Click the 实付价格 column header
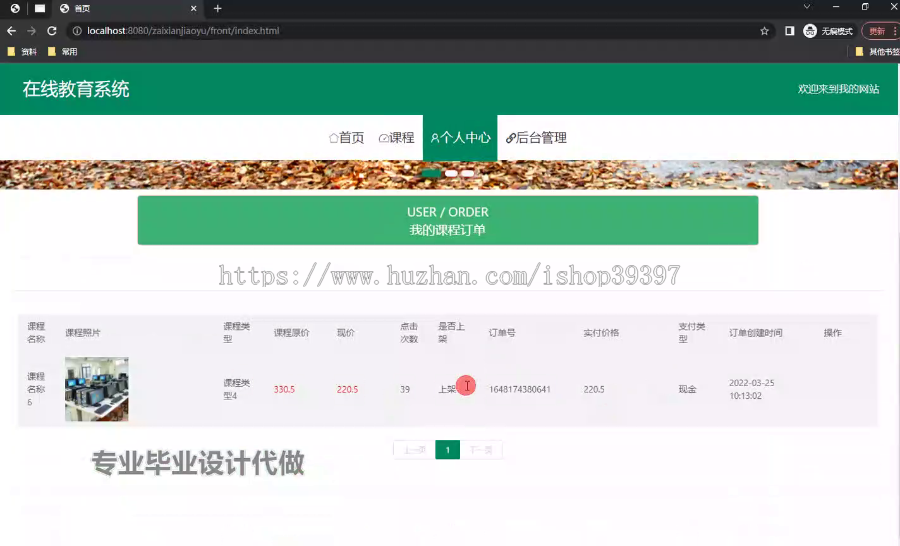The height and width of the screenshot is (546, 900). click(601, 332)
